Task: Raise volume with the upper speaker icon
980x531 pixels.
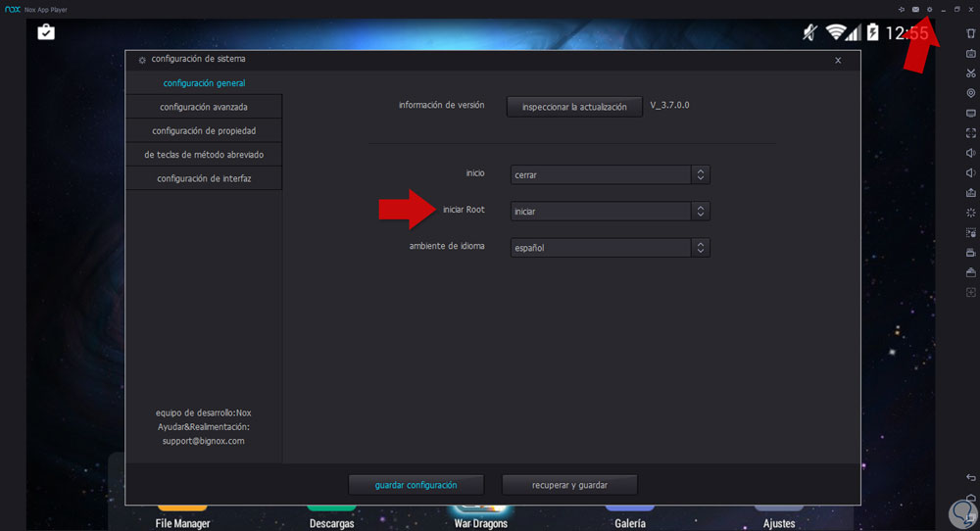Action: point(970,153)
